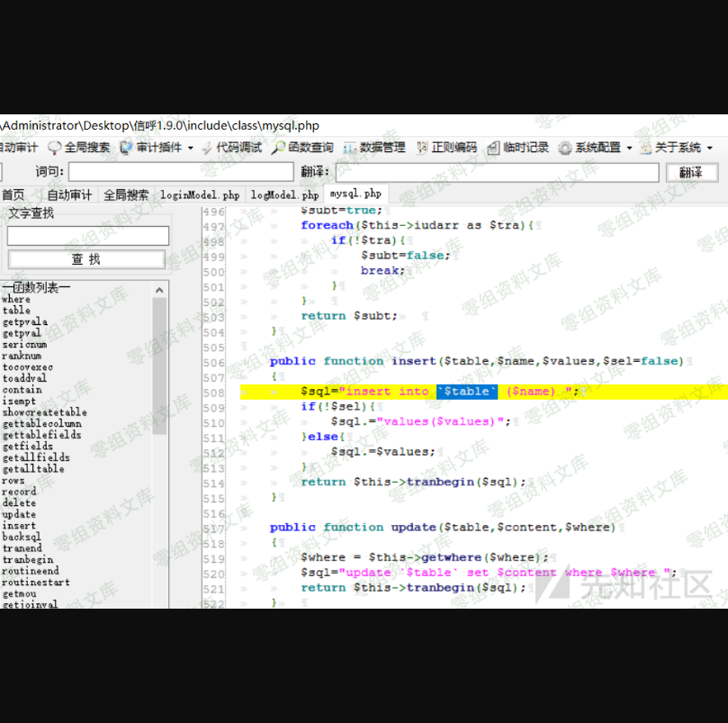Expand the 关于系统 dropdown arrow
The image size is (728, 723).
709,149
